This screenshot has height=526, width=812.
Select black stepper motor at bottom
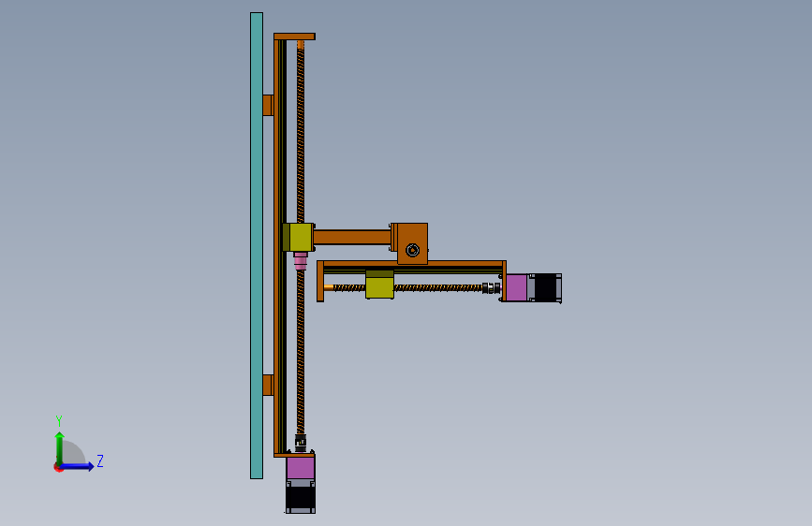pyautogui.click(x=301, y=499)
